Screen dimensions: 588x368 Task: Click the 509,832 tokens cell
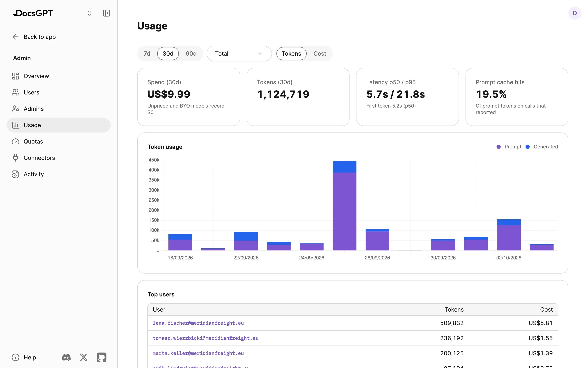452,323
